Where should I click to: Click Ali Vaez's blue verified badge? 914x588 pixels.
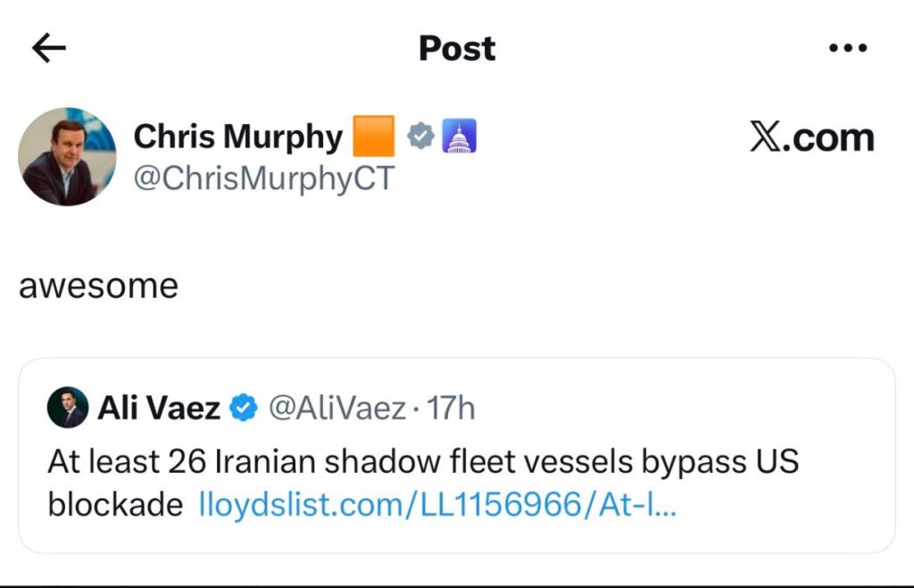pyautogui.click(x=243, y=409)
